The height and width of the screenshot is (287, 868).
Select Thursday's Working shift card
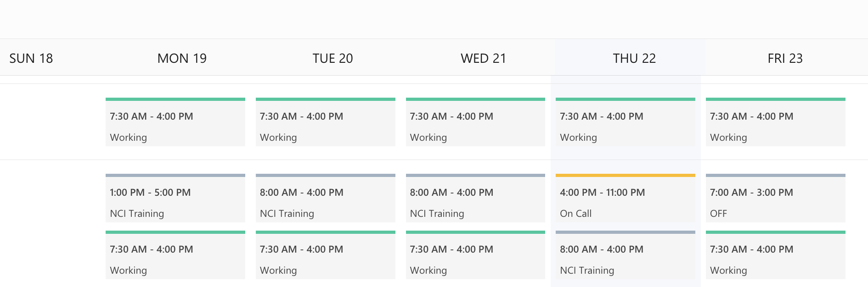[625, 126]
